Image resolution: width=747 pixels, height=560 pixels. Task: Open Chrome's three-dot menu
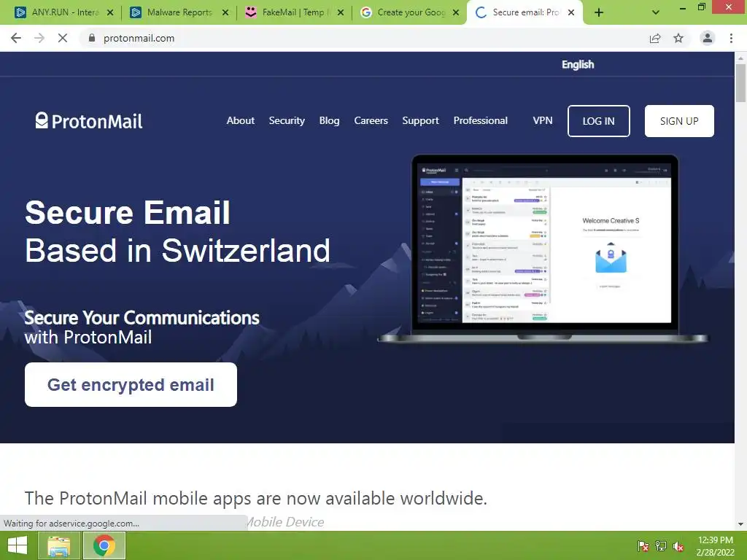point(731,38)
